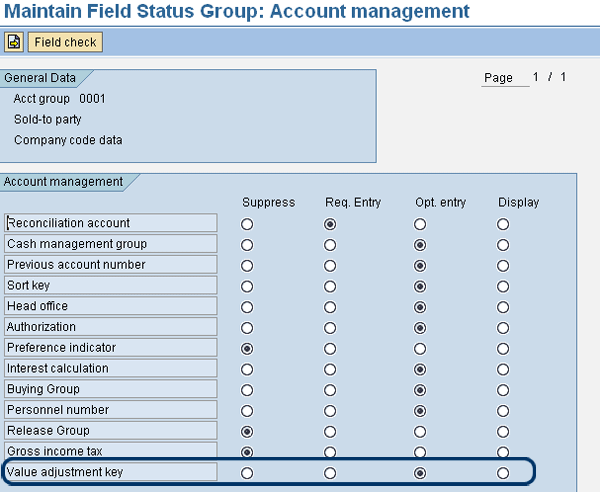The width and height of the screenshot is (600, 492).
Task: Select Opt. entry for Preference indicator
Action: (420, 348)
